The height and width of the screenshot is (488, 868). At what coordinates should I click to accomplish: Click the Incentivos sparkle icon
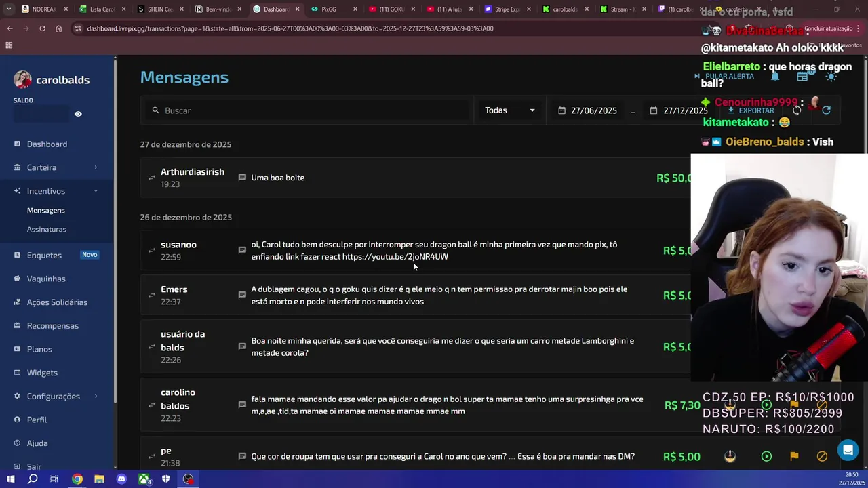(x=17, y=191)
